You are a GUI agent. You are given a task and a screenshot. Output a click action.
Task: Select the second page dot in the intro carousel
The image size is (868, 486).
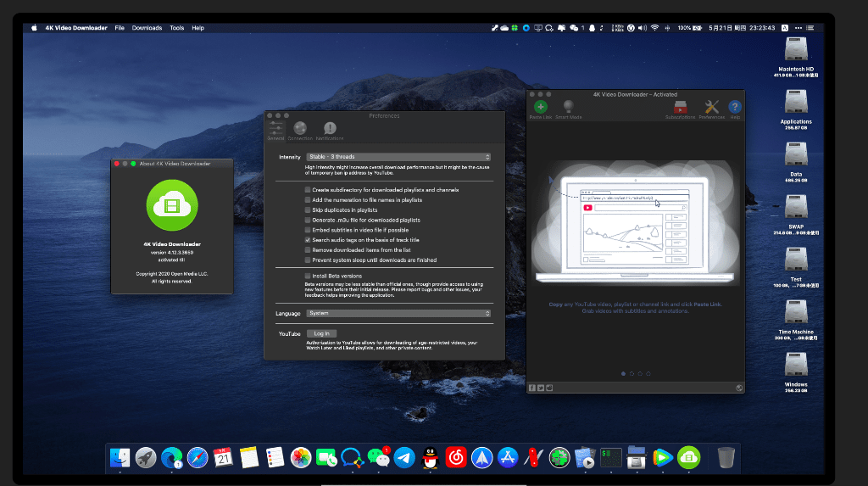pos(632,373)
